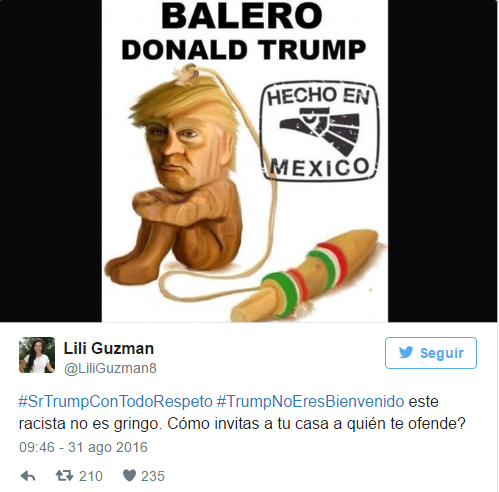Like the tweet with the heart icon
This screenshot has height=492, width=499.
[129, 476]
